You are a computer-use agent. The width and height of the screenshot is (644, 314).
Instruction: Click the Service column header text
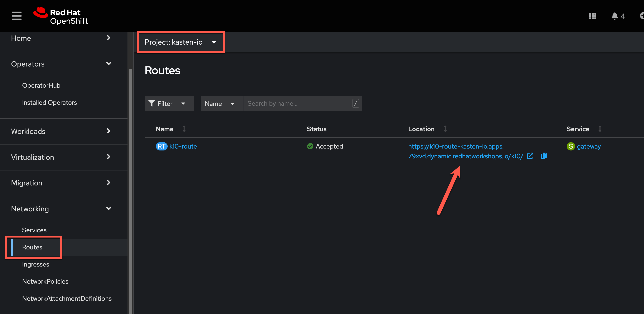click(578, 129)
